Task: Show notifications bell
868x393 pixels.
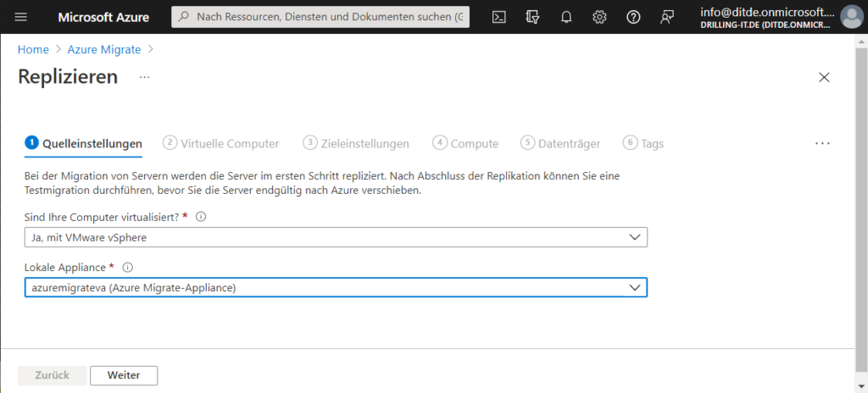Action: click(565, 17)
